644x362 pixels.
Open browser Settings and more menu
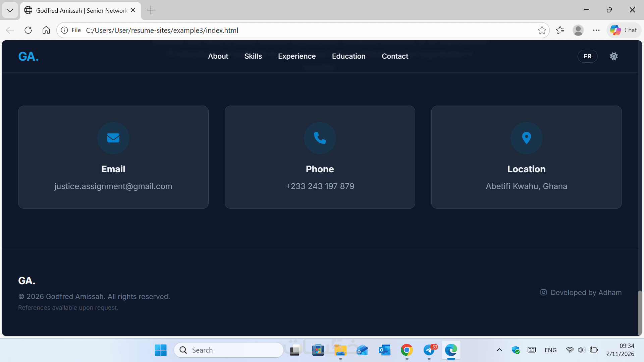(x=596, y=30)
